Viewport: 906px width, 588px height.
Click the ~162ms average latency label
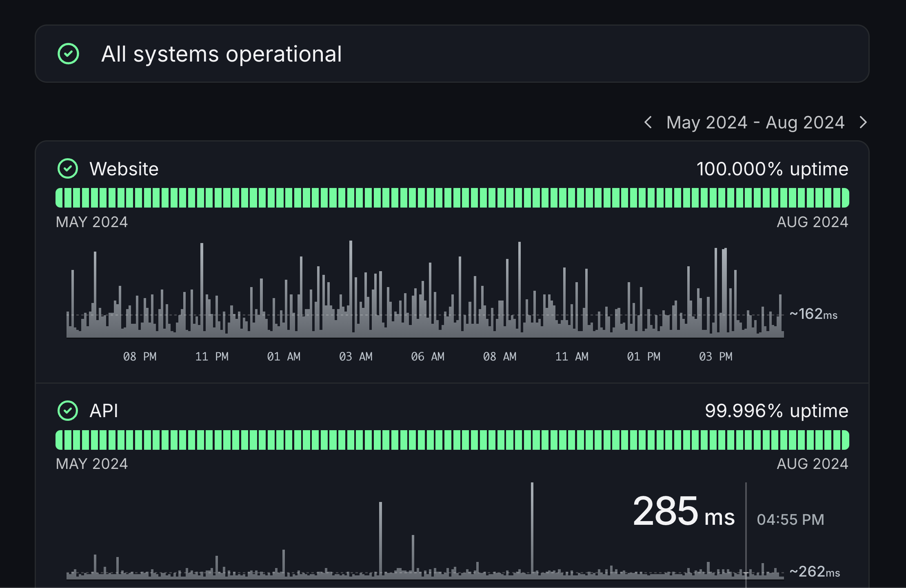(813, 314)
